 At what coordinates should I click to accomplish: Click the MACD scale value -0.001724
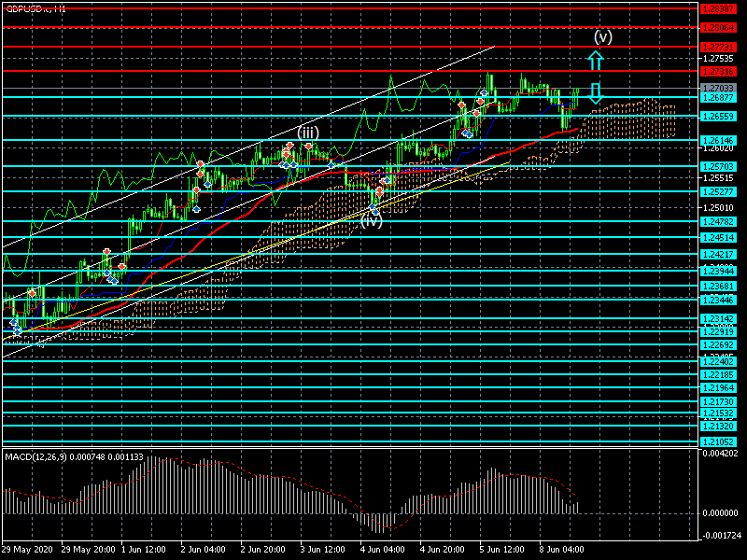tap(720, 536)
